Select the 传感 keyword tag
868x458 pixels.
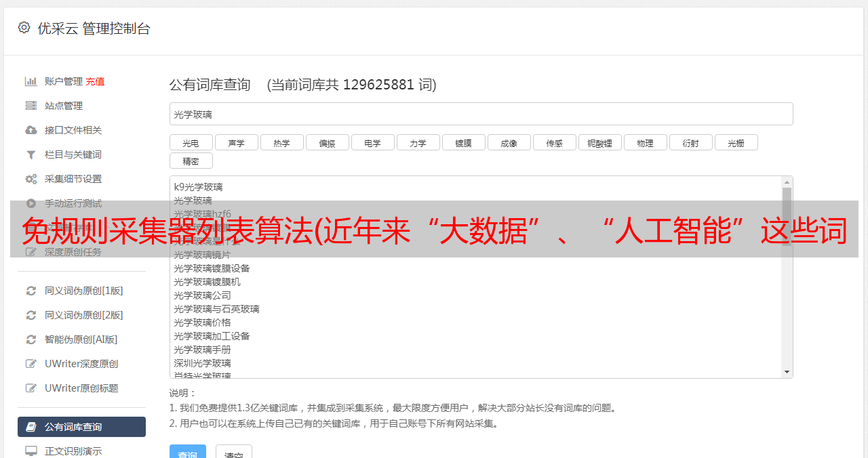(x=554, y=142)
